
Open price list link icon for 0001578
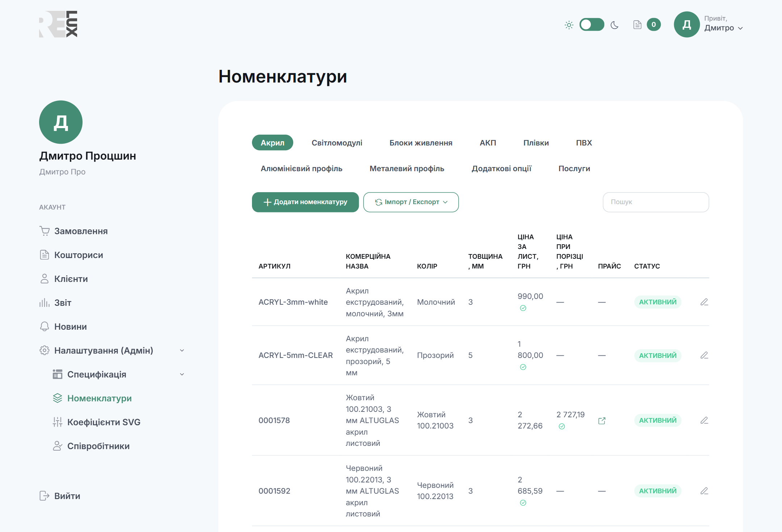tap(602, 421)
